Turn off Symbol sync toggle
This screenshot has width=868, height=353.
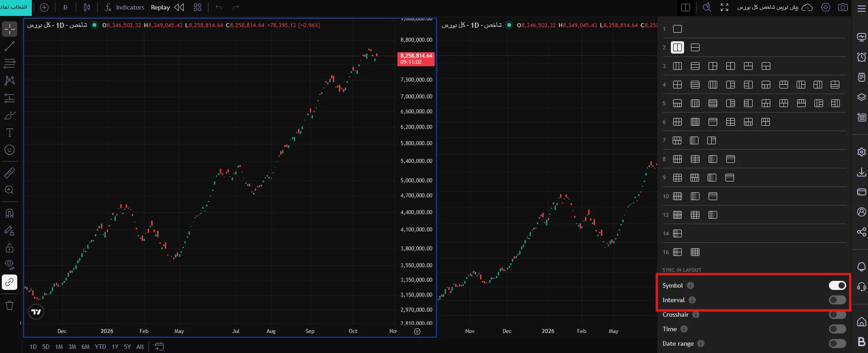click(x=837, y=285)
